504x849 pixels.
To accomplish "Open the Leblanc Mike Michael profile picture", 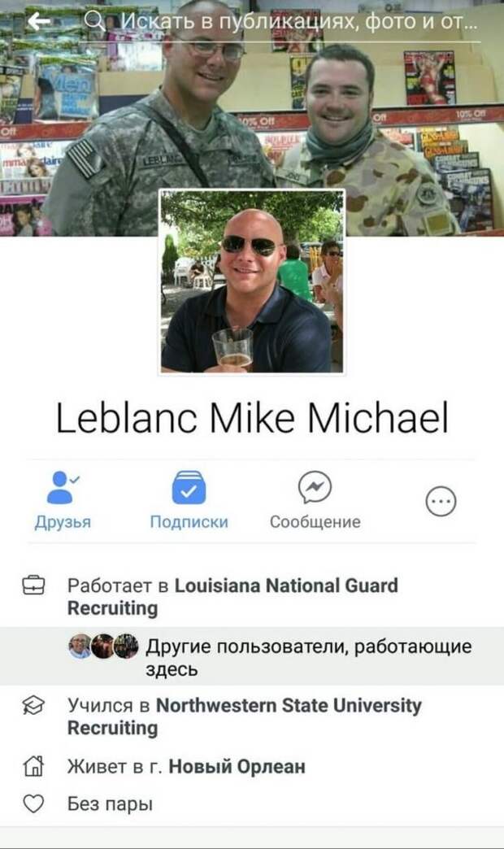I will pyautogui.click(x=252, y=281).
